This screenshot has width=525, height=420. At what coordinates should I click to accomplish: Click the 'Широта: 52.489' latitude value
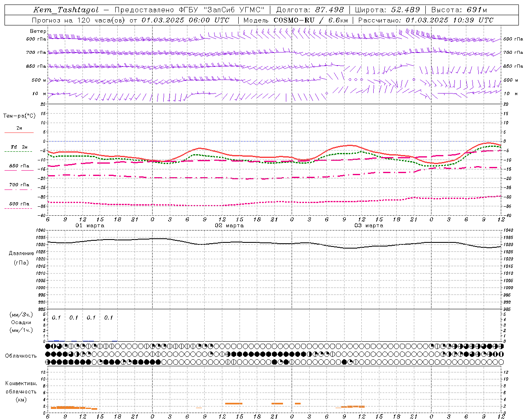tap(388, 10)
